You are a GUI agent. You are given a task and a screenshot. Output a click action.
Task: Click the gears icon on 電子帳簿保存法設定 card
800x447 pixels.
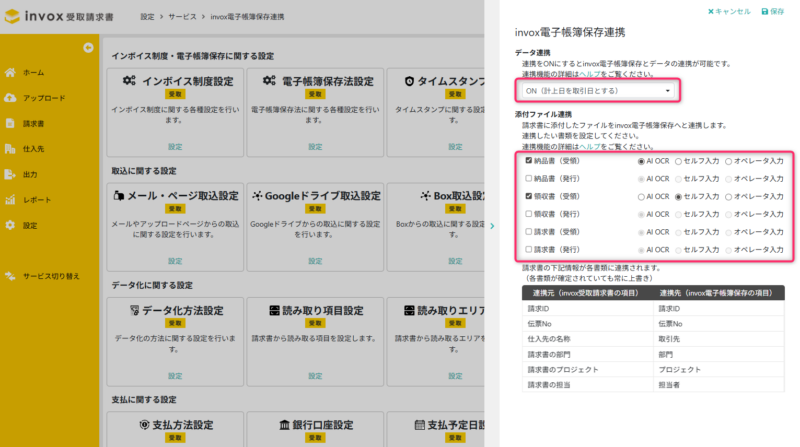tap(269, 81)
